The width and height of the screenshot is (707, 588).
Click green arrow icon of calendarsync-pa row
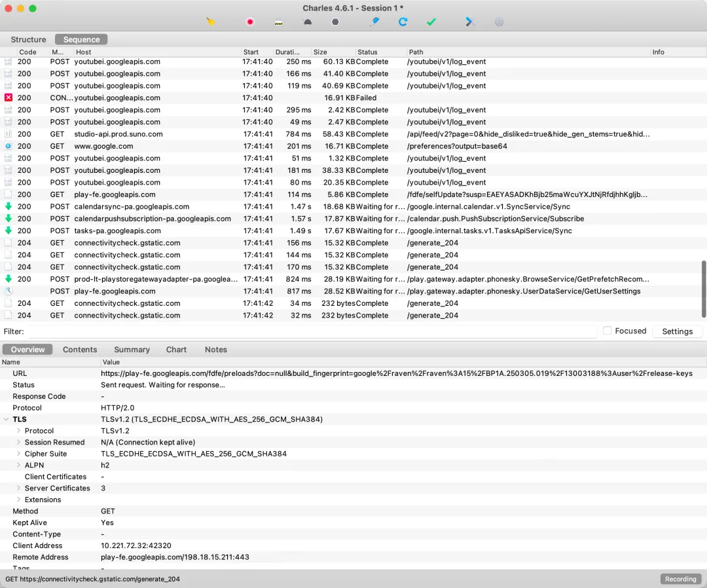(8, 206)
